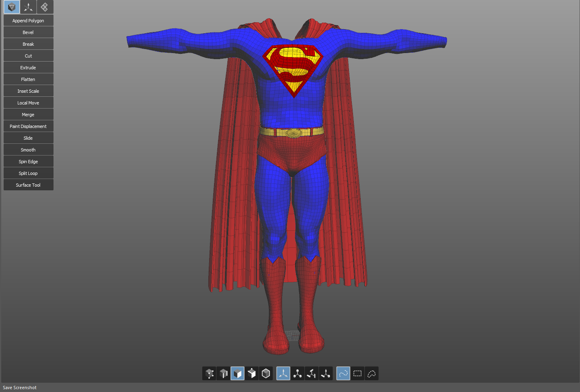Activate the Local Move tool
The height and width of the screenshot is (392, 580).
[x=28, y=103]
